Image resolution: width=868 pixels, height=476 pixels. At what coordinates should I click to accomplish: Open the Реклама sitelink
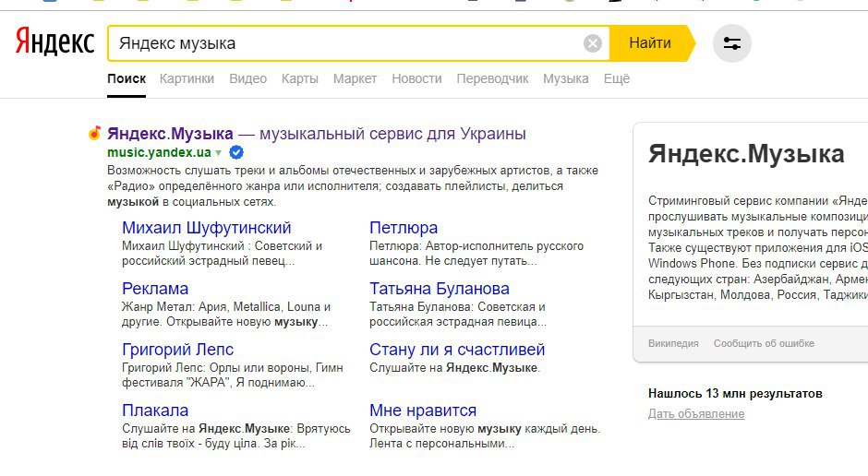pos(155,289)
